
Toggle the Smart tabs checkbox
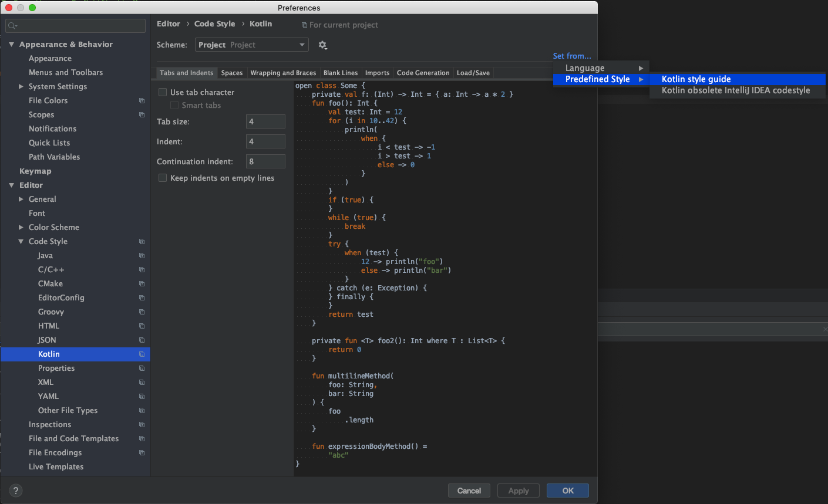(x=174, y=106)
